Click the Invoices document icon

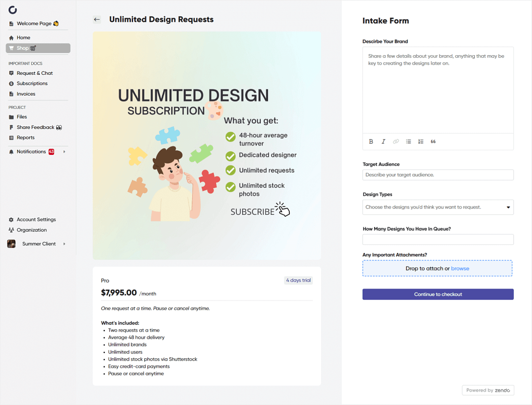coord(11,94)
